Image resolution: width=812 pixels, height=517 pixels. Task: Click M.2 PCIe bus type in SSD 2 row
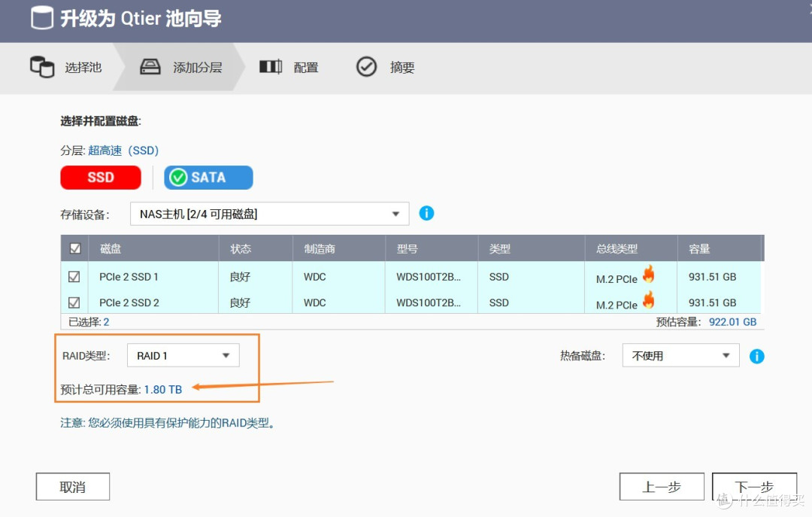(617, 305)
